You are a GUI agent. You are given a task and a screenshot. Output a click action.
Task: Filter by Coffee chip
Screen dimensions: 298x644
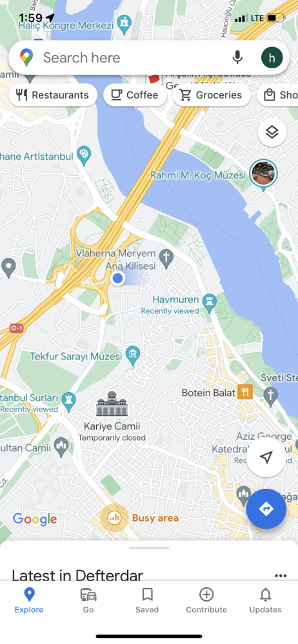coord(135,95)
